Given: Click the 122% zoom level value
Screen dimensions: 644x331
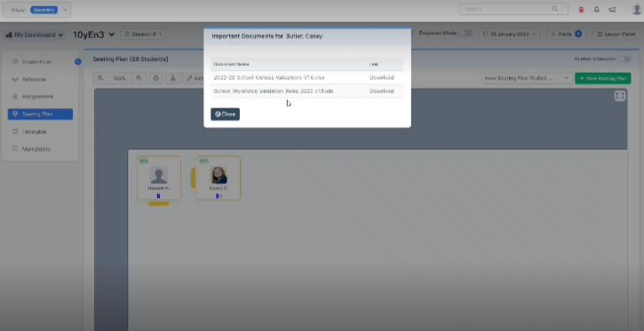Looking at the screenshot, I should (x=120, y=78).
